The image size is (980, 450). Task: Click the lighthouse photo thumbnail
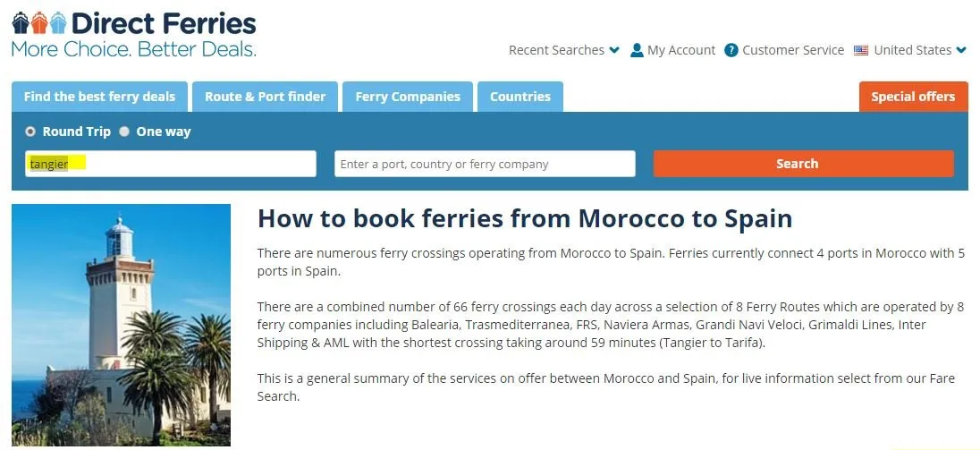121,325
